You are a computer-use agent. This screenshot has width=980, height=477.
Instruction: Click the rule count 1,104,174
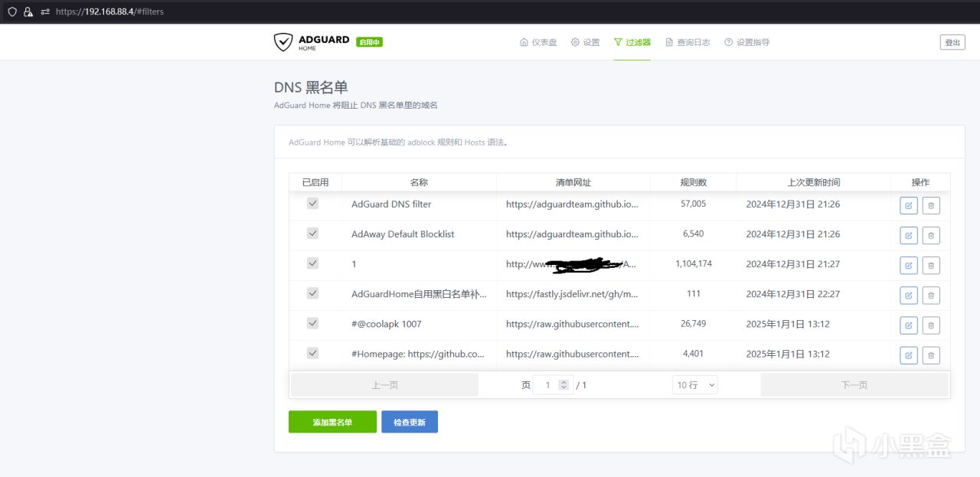[694, 263]
